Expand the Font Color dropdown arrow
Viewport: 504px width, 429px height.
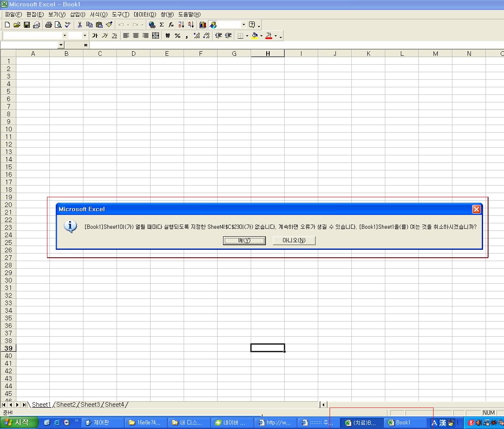coord(275,36)
